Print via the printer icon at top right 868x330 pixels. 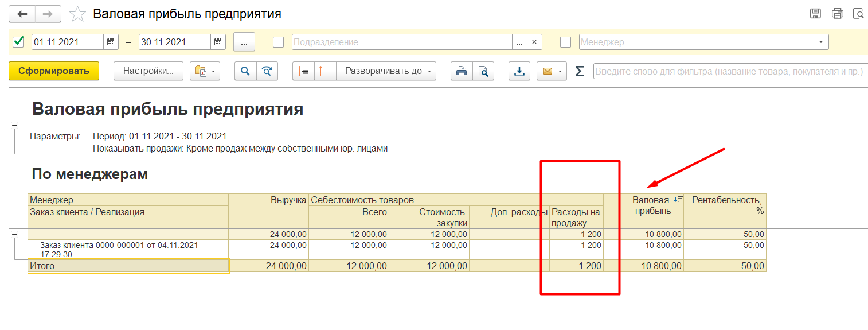838,13
